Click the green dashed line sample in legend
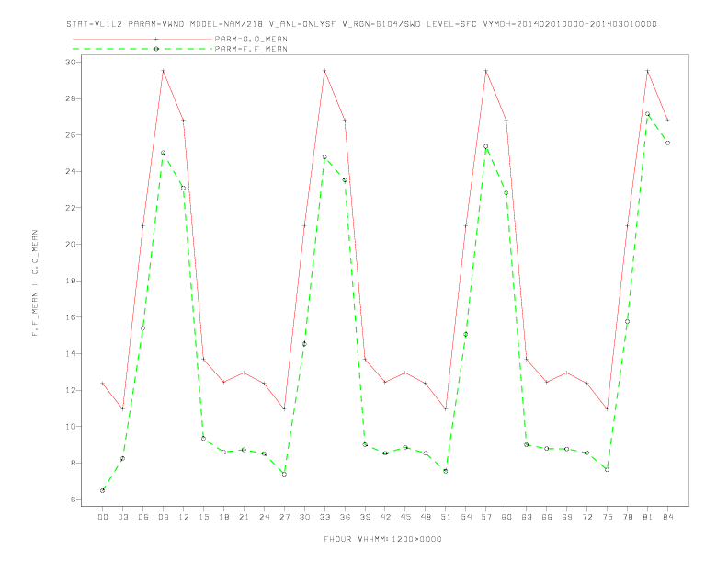 [142, 49]
